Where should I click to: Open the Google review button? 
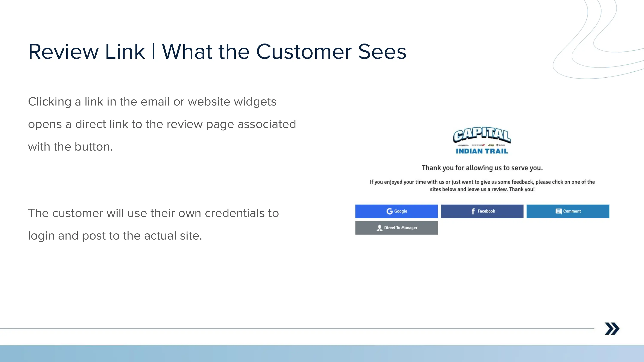coord(396,211)
